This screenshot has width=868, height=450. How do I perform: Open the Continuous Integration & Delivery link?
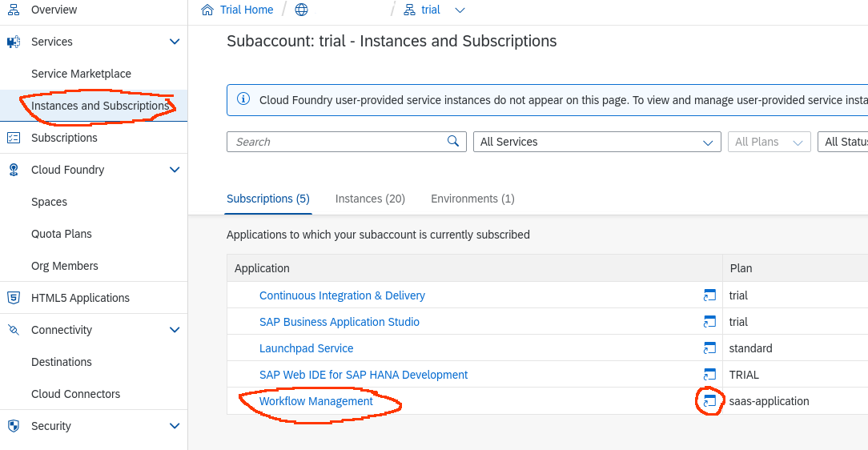(x=342, y=295)
